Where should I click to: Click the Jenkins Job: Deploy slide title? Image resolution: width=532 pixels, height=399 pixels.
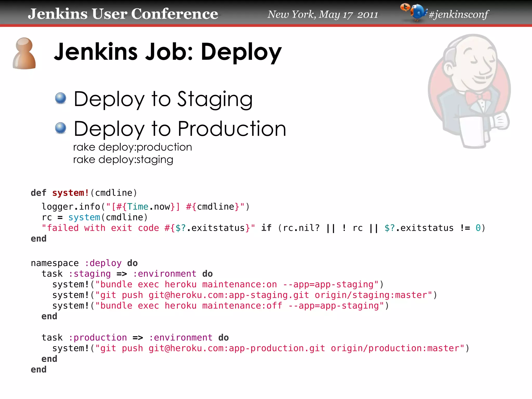pyautogui.click(x=168, y=52)
